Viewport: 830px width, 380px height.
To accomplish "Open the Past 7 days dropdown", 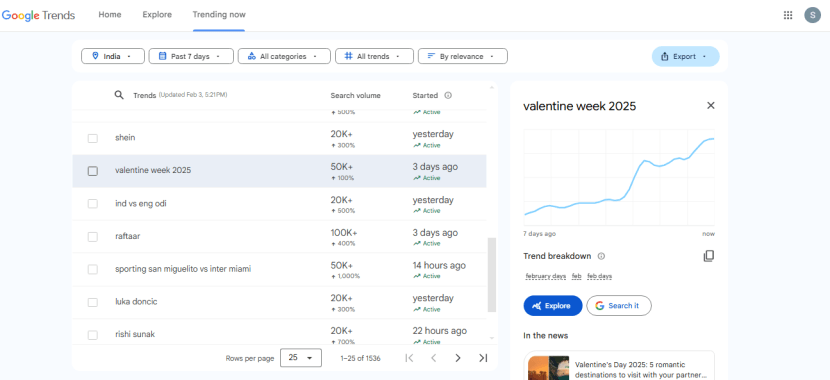I will click(191, 56).
